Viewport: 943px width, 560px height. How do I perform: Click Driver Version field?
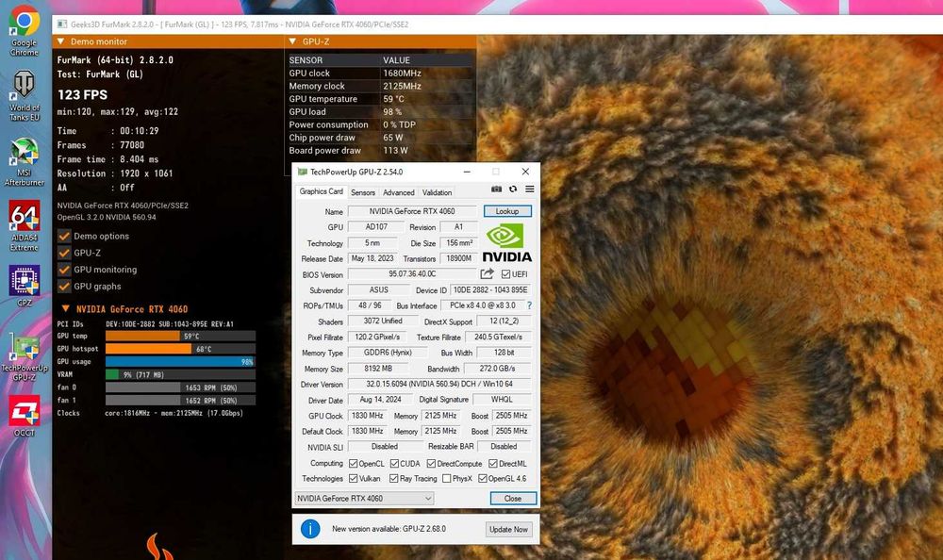[x=439, y=384]
